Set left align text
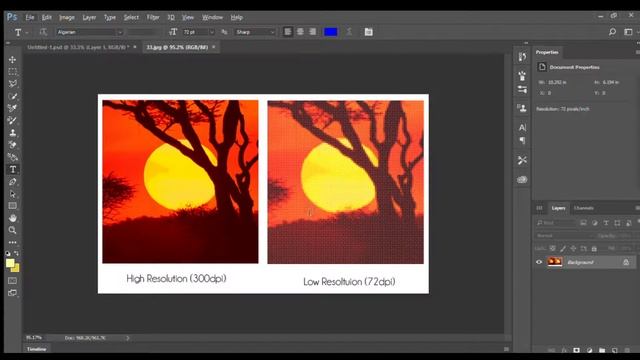 (288, 32)
